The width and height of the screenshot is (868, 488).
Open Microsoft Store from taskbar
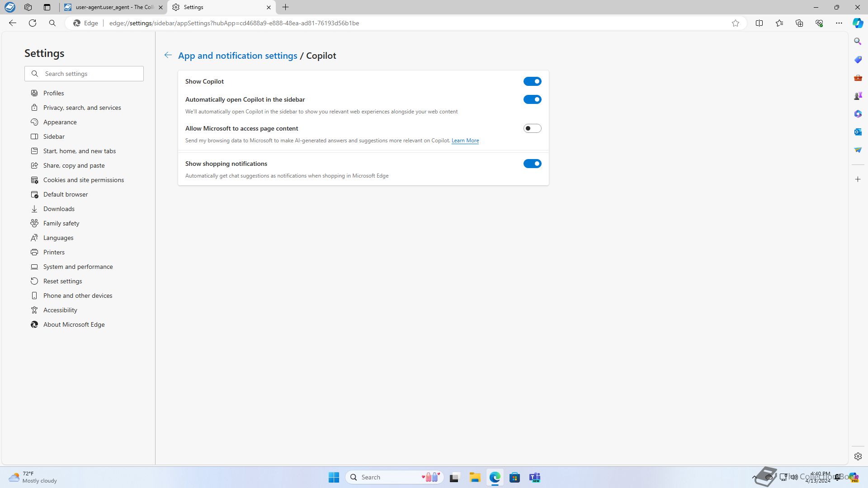[x=514, y=477]
